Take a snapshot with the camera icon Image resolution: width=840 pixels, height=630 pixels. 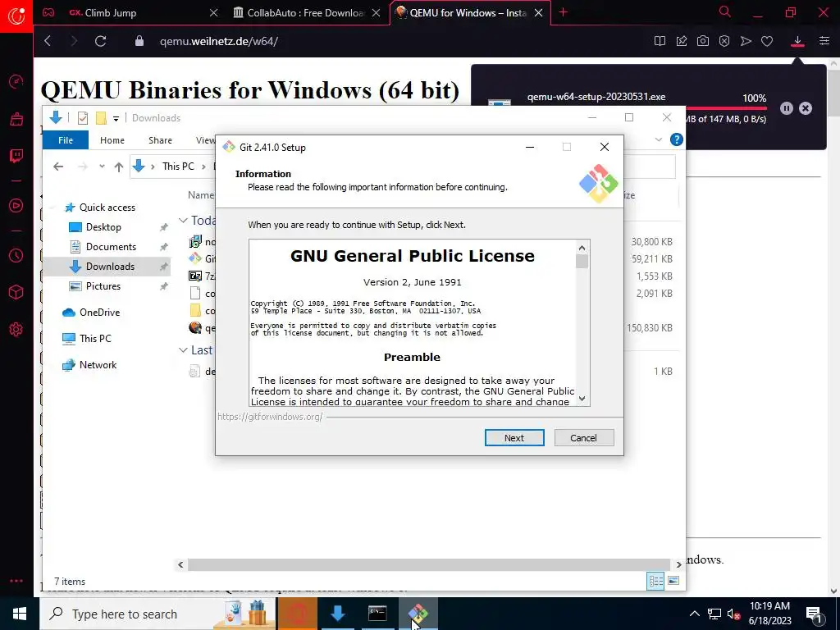(703, 41)
